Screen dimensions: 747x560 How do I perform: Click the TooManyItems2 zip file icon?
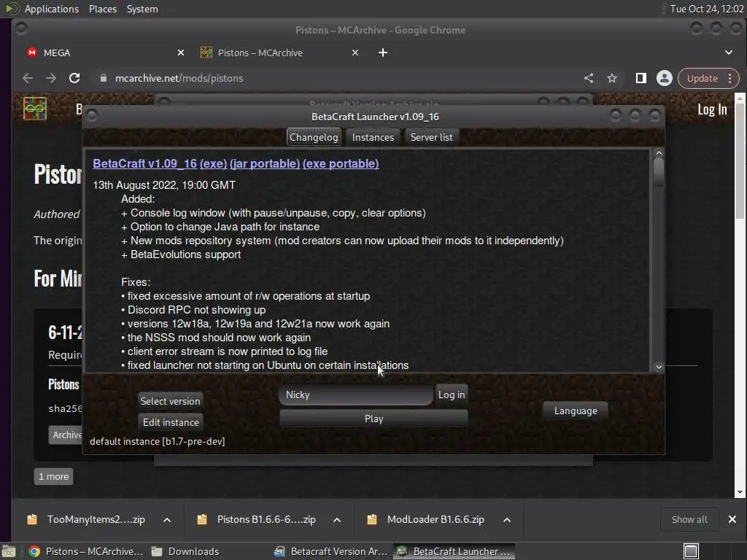coord(32,519)
